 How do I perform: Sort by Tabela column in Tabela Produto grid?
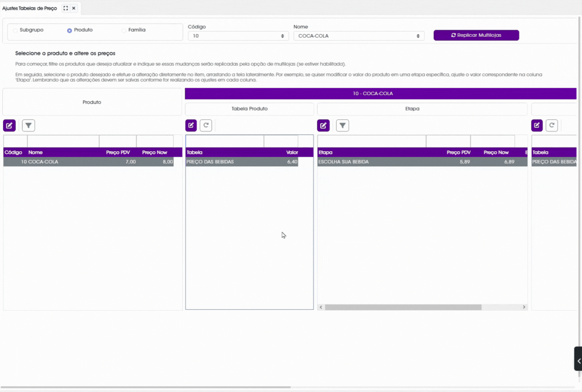click(225, 152)
